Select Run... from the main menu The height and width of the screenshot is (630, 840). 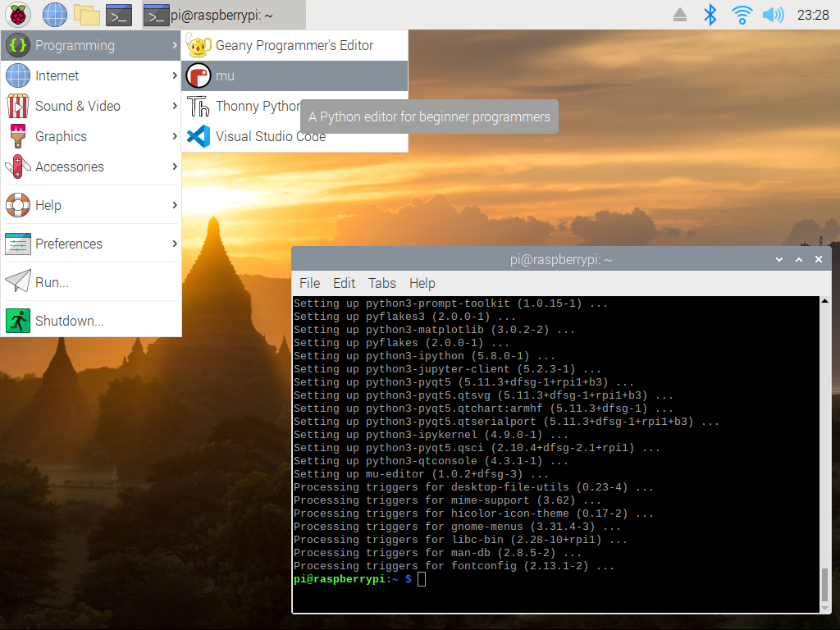[91, 282]
